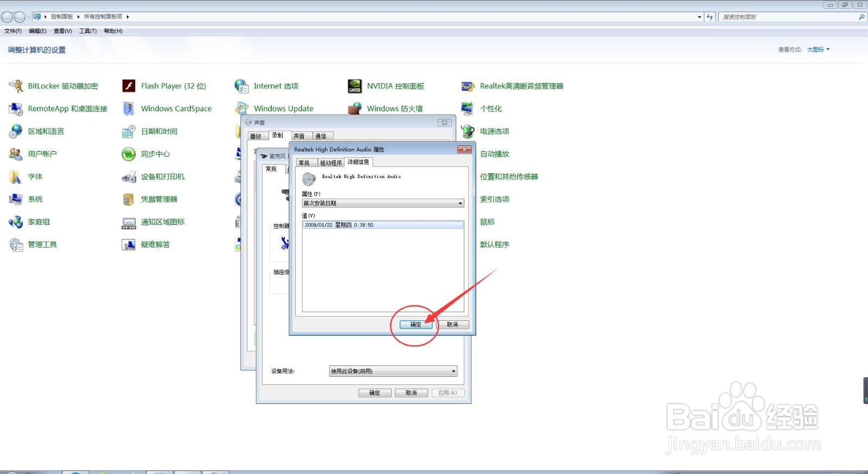
Task: Open 日期和时间 calendar icon
Action: tap(129, 131)
